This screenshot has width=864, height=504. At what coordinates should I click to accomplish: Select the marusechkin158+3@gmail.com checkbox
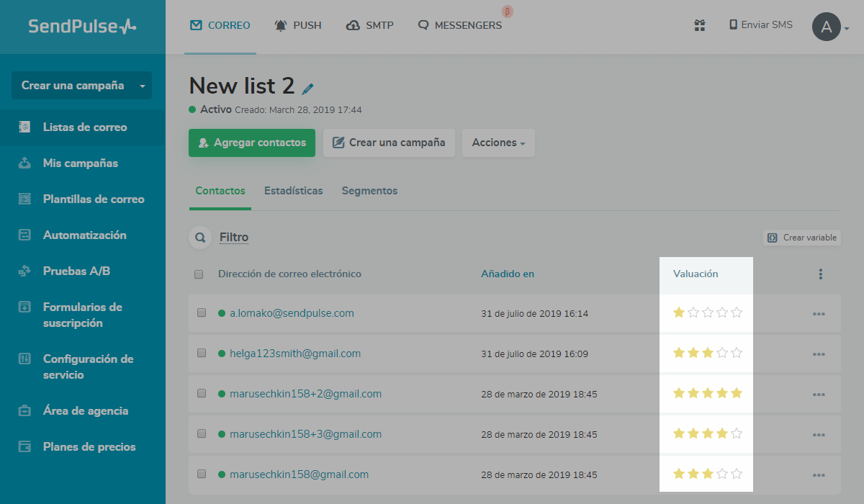(202, 434)
